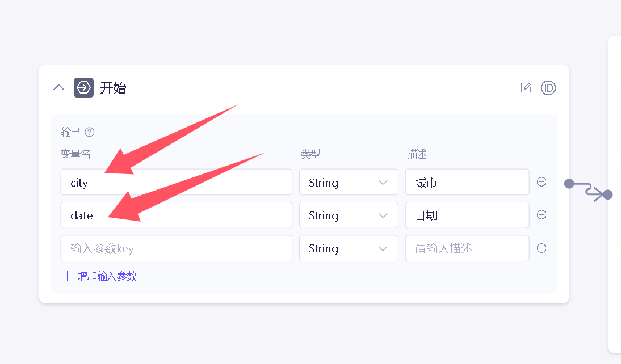The height and width of the screenshot is (364, 621).
Task: Remove the date parameter row via minus icon
Action: point(542,214)
